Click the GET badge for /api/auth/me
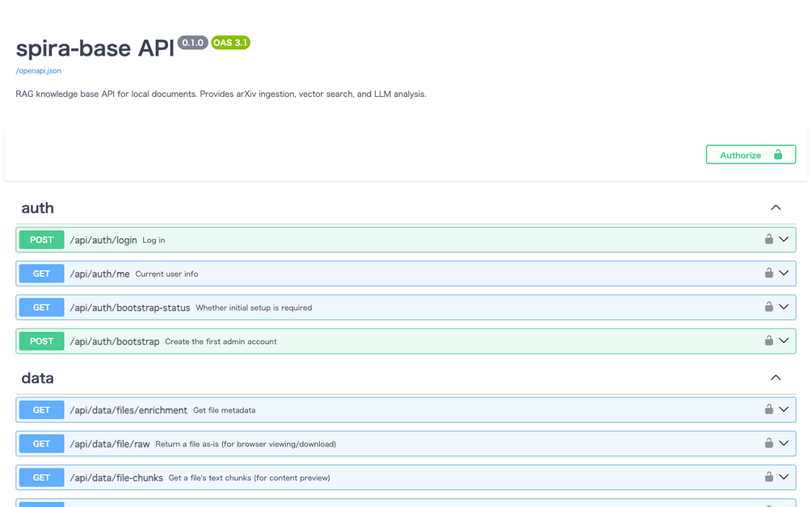The height and width of the screenshot is (507, 812). click(x=41, y=274)
